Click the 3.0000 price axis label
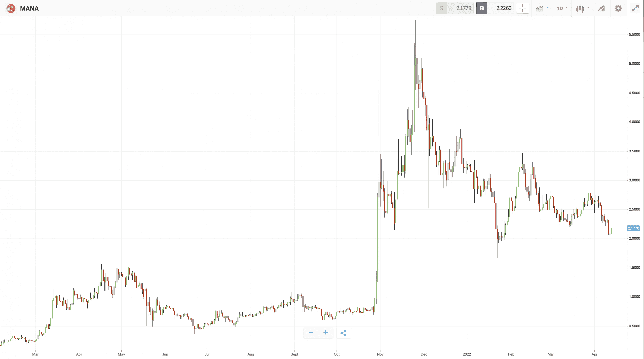Image resolution: width=644 pixels, height=359 pixels. tap(634, 180)
